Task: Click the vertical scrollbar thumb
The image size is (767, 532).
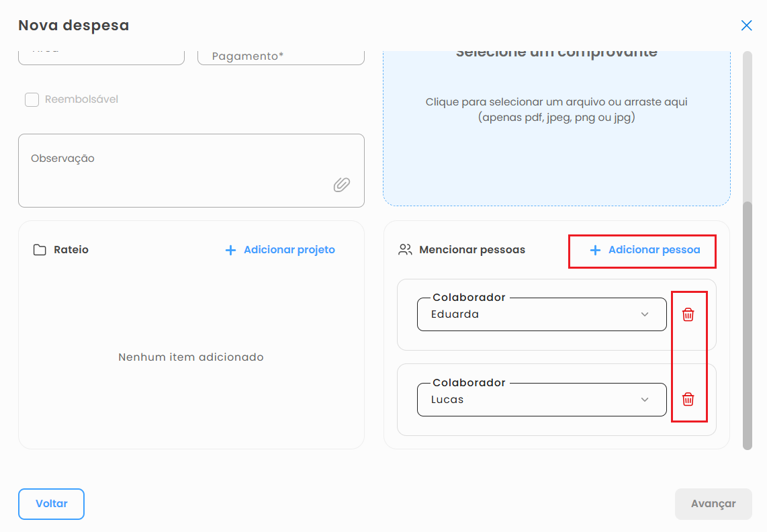Action: [747, 326]
